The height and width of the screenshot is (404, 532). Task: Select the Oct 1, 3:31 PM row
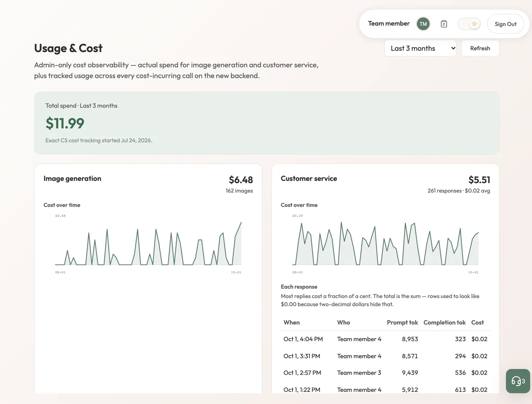[386, 356]
